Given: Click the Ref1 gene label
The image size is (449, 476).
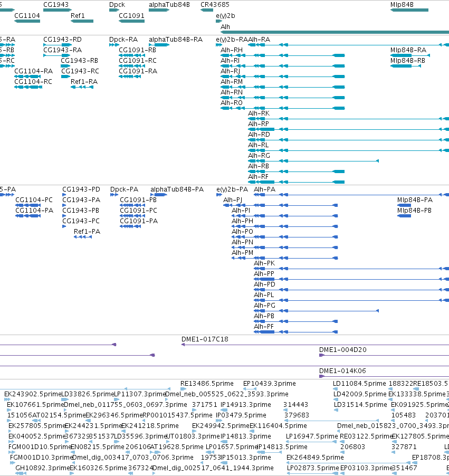Looking at the screenshot, I should coord(78,15).
